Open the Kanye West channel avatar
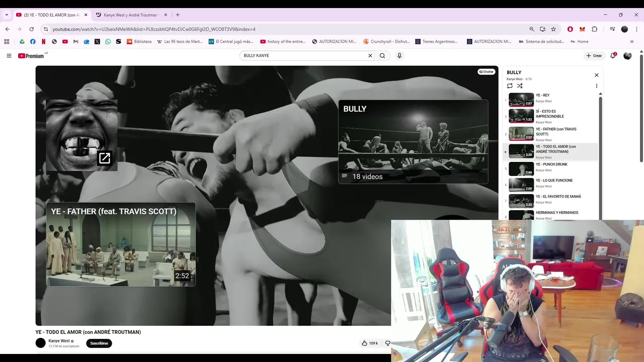 pos(41,343)
